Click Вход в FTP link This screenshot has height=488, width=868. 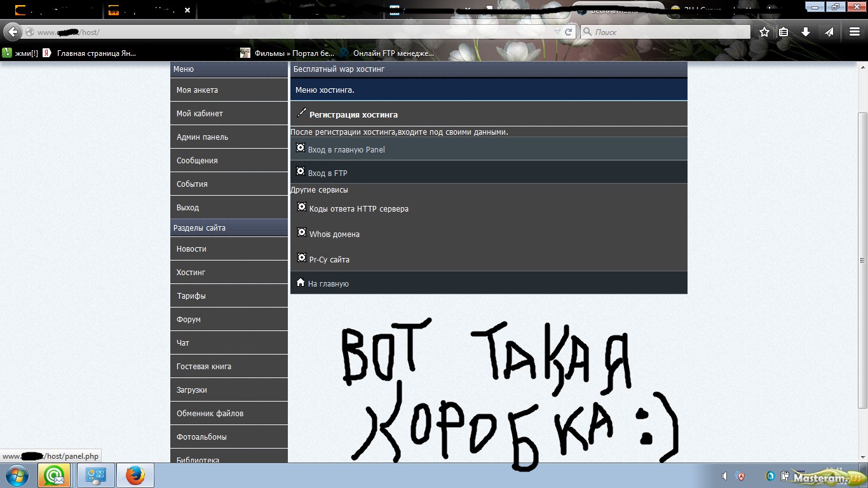point(327,173)
